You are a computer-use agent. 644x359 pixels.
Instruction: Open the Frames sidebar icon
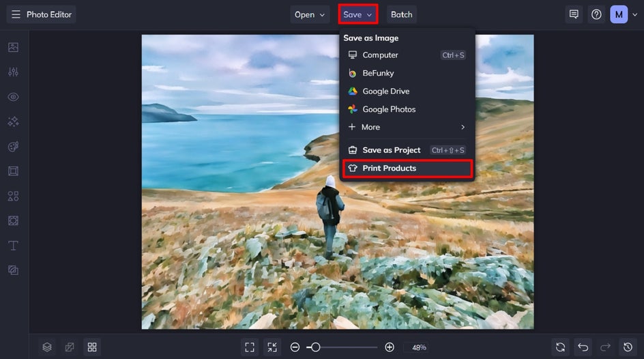coord(13,171)
